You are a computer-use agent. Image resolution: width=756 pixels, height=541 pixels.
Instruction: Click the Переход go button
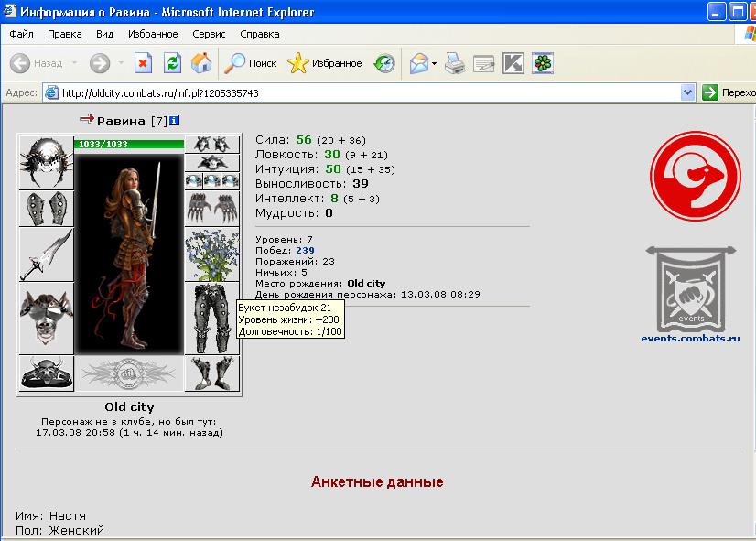(x=729, y=92)
